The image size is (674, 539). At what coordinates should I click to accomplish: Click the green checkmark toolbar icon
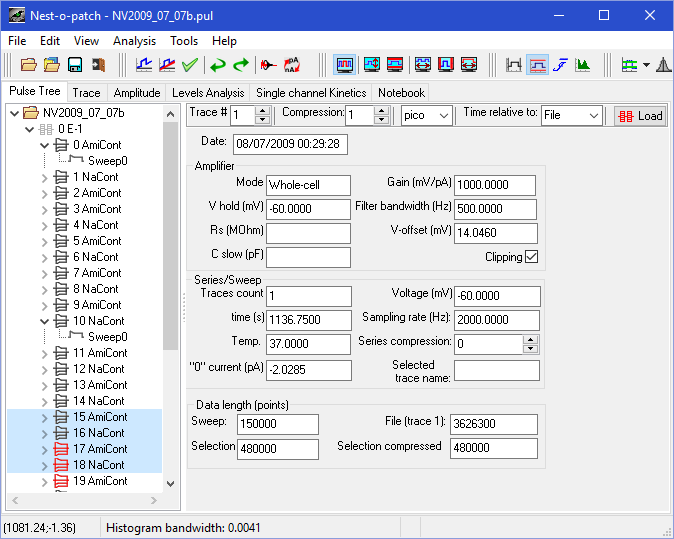click(x=190, y=65)
